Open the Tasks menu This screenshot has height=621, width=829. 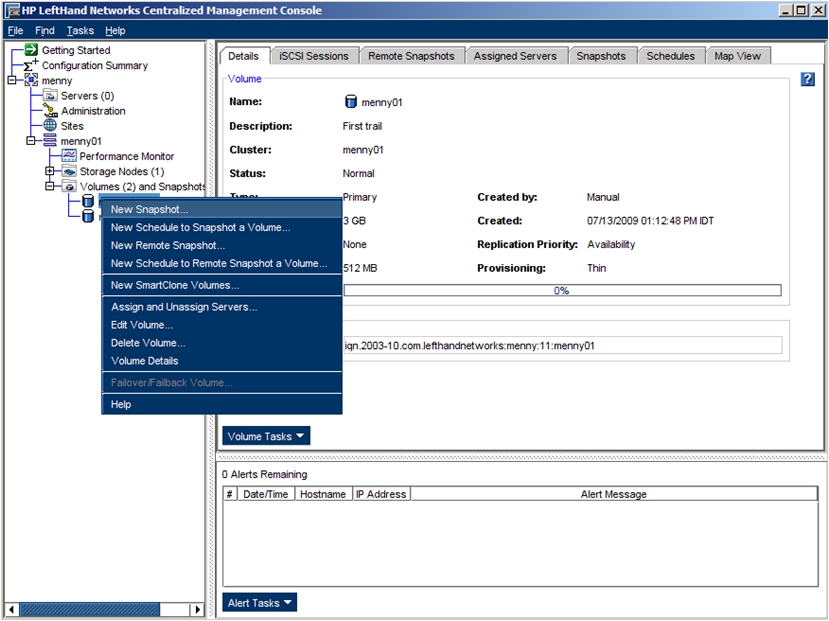coord(80,31)
